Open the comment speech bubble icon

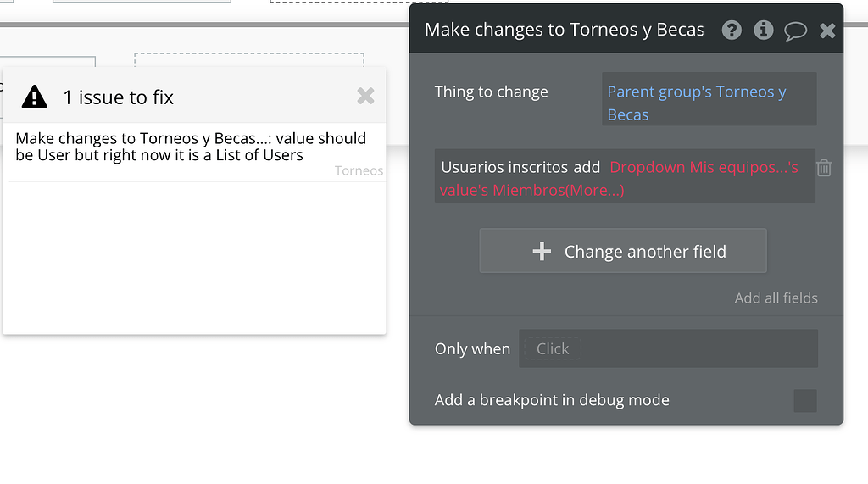coord(795,31)
